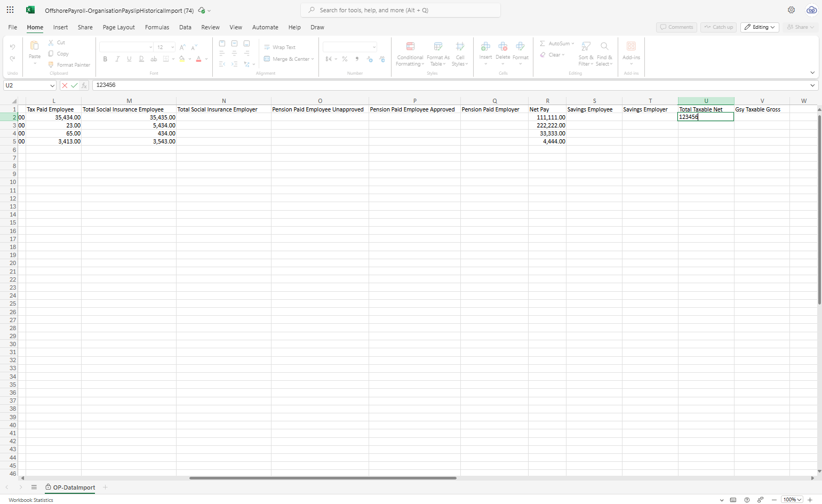822x504 pixels.
Task: Click in the search box
Action: click(x=401, y=10)
